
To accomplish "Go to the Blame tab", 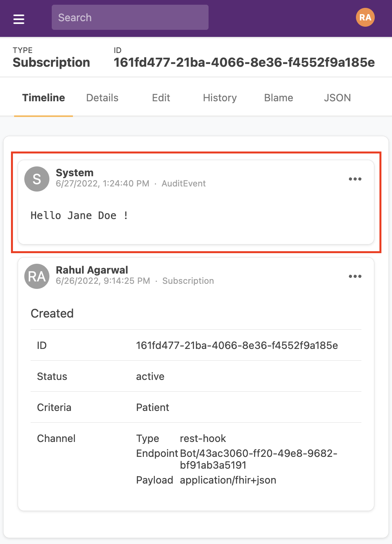I will pos(278,98).
